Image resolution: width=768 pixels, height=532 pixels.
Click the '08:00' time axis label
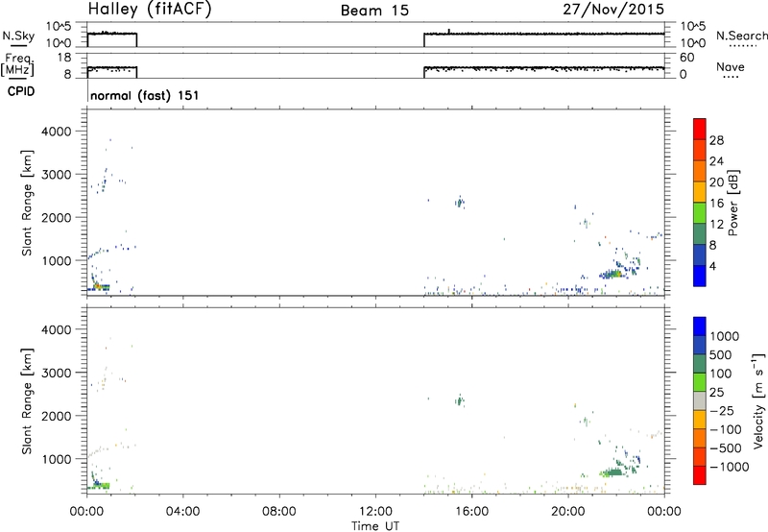click(279, 512)
